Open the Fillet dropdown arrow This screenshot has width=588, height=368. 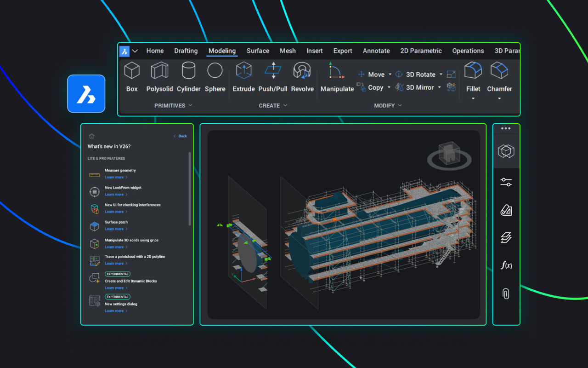(473, 98)
